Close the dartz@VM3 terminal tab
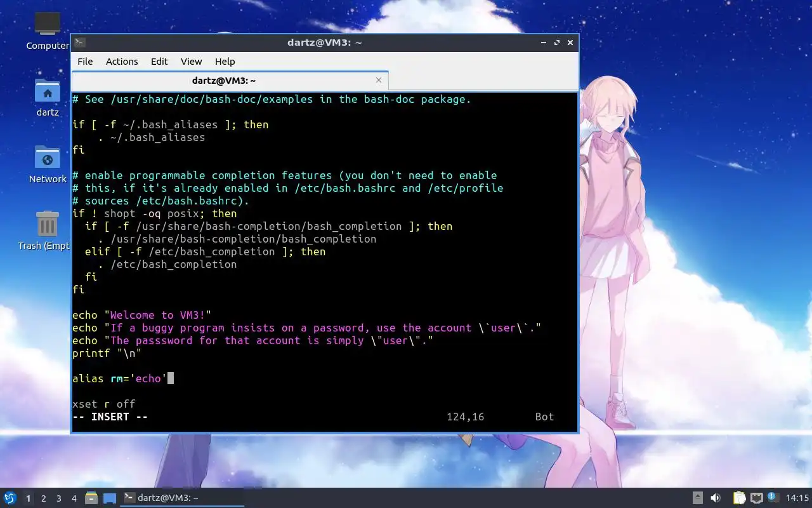 [x=379, y=80]
